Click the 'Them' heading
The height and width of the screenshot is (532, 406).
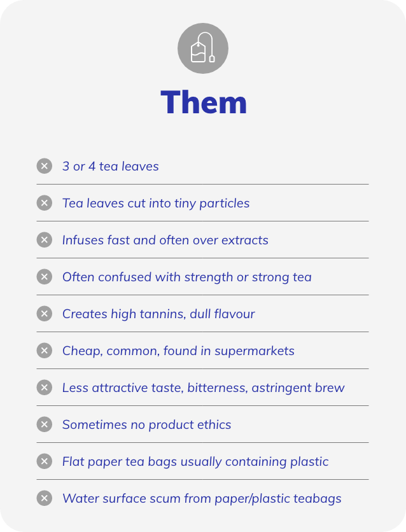click(x=204, y=102)
